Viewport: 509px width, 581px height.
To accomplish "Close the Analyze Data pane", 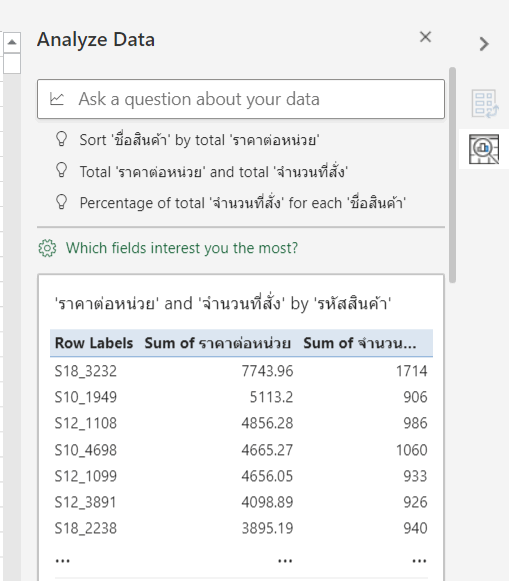I will coord(425,37).
